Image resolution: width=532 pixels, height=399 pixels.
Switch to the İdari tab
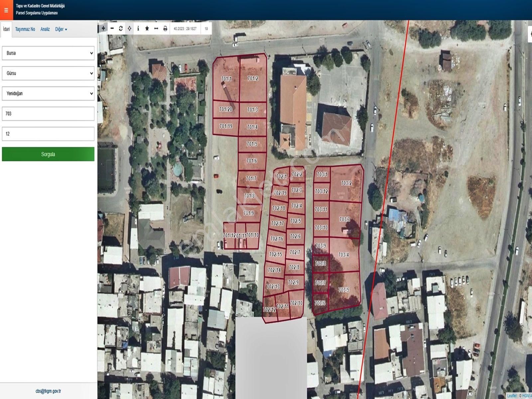(x=6, y=29)
